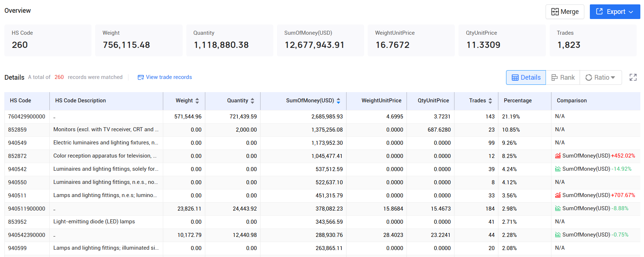Click 'Color reception apparatus for television' description
This screenshot has height=257, width=644.
(x=105, y=156)
